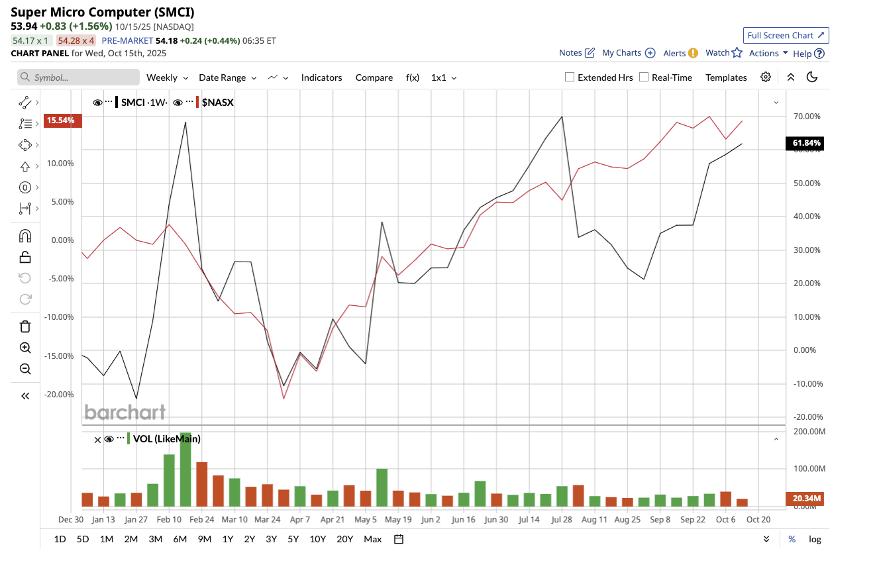Select the 1Y time range

[228, 539]
